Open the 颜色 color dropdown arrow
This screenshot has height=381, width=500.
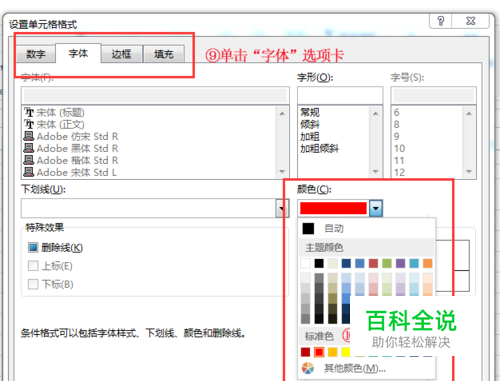(x=376, y=208)
